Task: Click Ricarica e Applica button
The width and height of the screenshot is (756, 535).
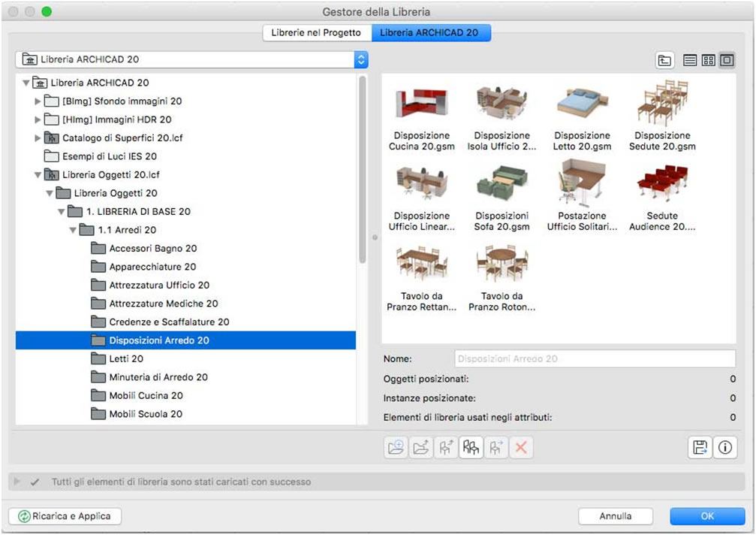Action: [65, 516]
